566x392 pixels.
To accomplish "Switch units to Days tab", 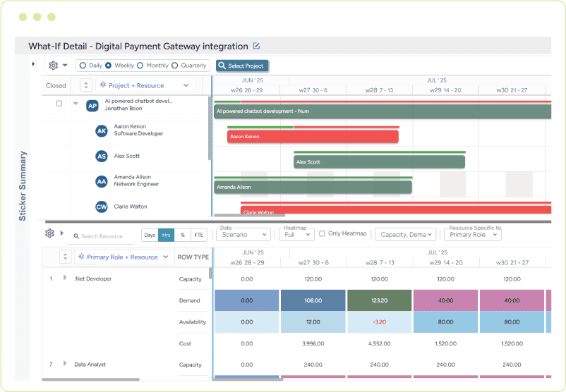I will pos(150,235).
